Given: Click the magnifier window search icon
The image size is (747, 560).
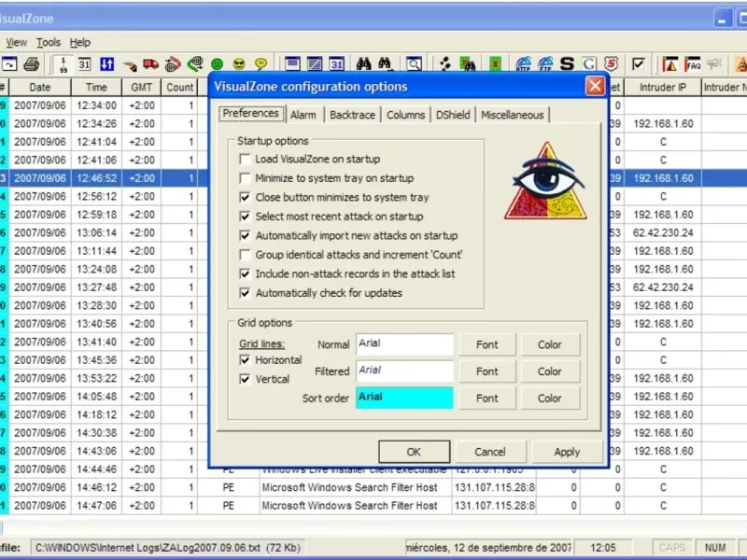Looking at the screenshot, I should (414, 63).
